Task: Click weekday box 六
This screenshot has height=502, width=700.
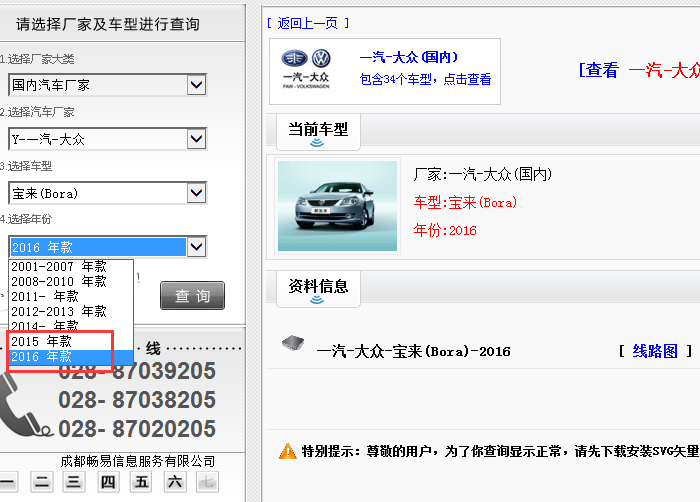Action: [x=175, y=482]
